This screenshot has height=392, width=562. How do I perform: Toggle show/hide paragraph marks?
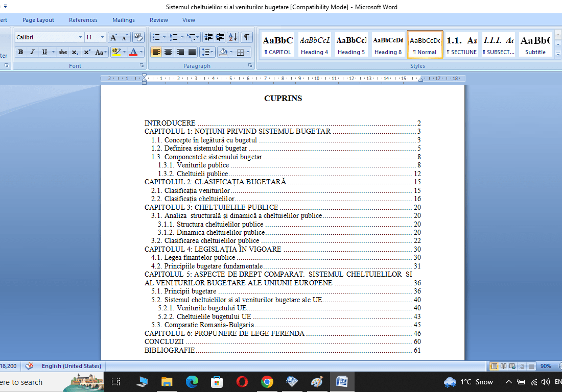[x=247, y=37]
